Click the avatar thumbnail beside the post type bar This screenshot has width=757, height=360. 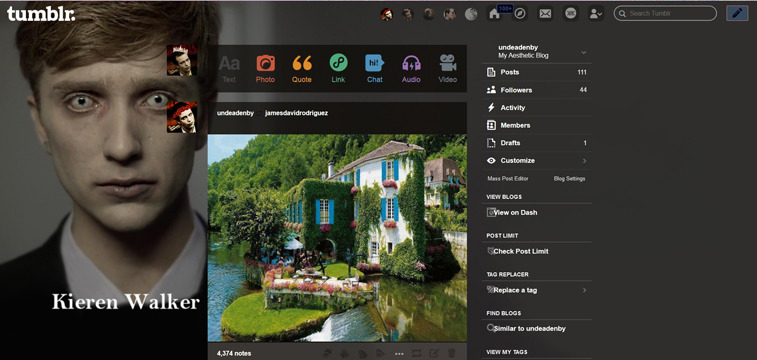click(182, 60)
